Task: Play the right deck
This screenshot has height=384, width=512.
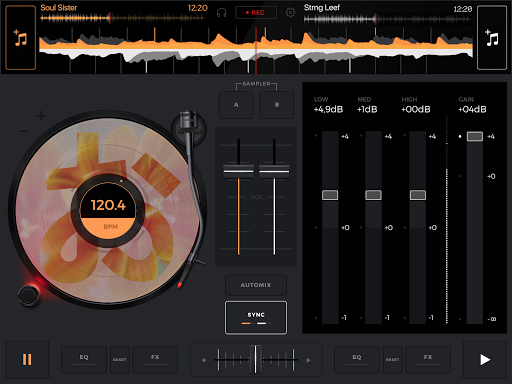Action: [x=485, y=359]
